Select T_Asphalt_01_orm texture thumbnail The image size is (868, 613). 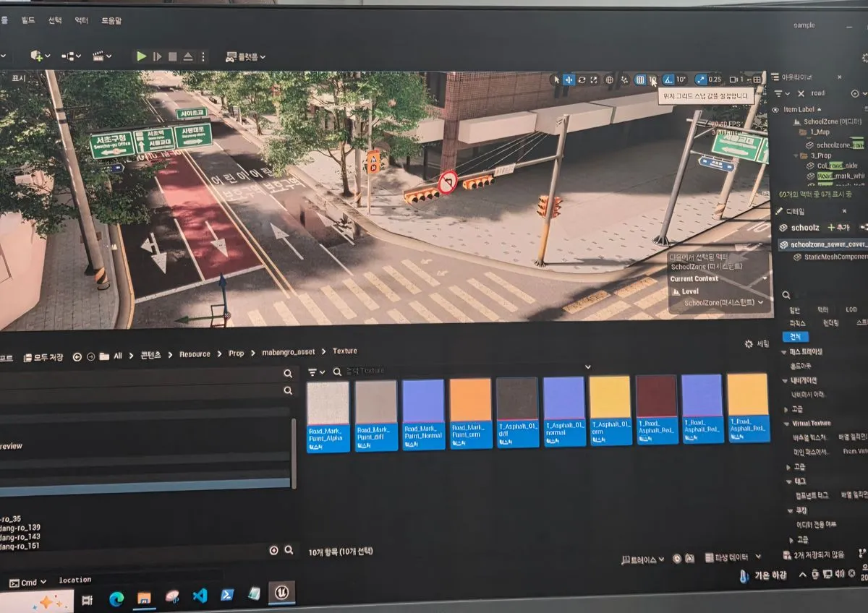pos(611,411)
